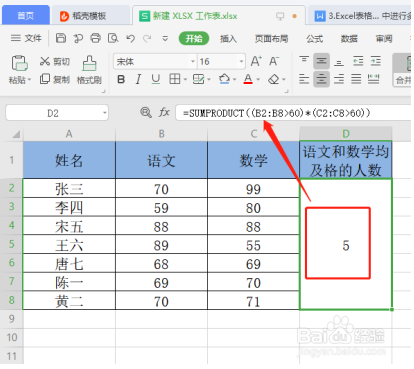Select column B header

161,134
